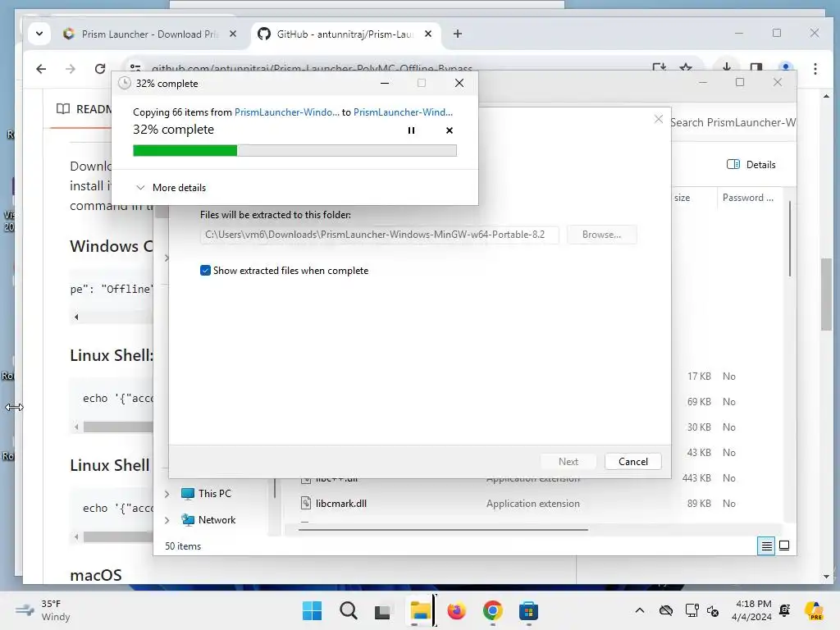Go forward in Chrome
Screen dimensions: 840x630
[71, 69]
